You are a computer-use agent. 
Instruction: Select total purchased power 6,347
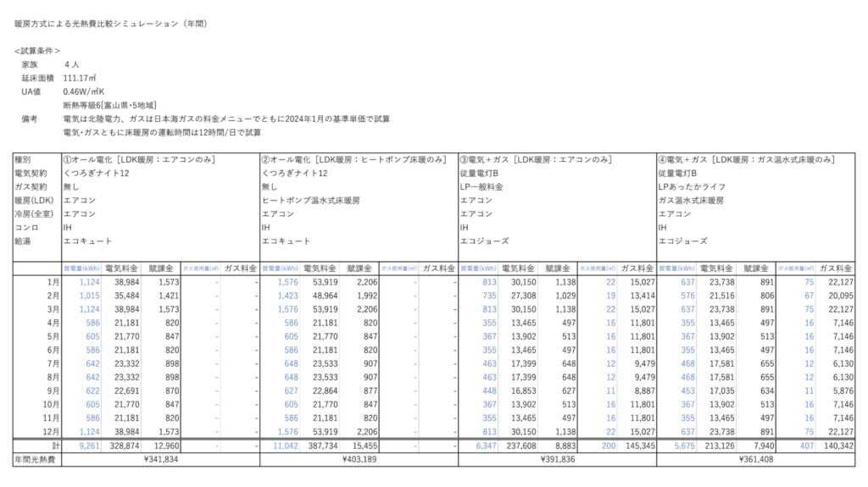(x=486, y=446)
